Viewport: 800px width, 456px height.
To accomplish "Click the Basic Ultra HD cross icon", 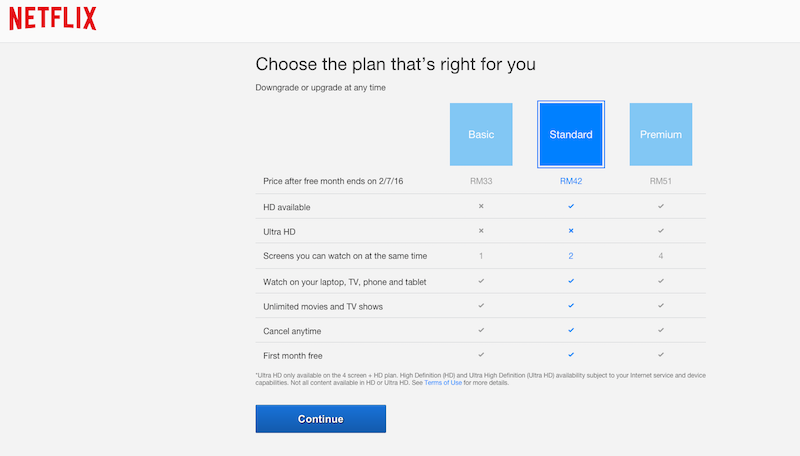I will click(481, 230).
